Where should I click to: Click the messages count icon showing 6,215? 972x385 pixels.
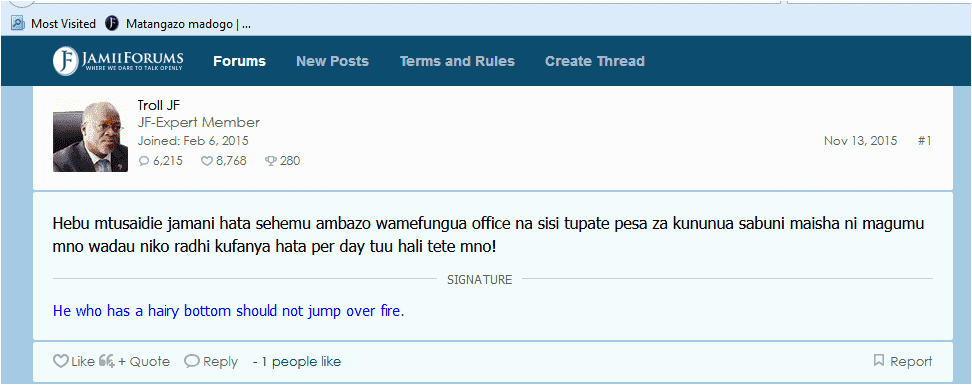coord(144,161)
